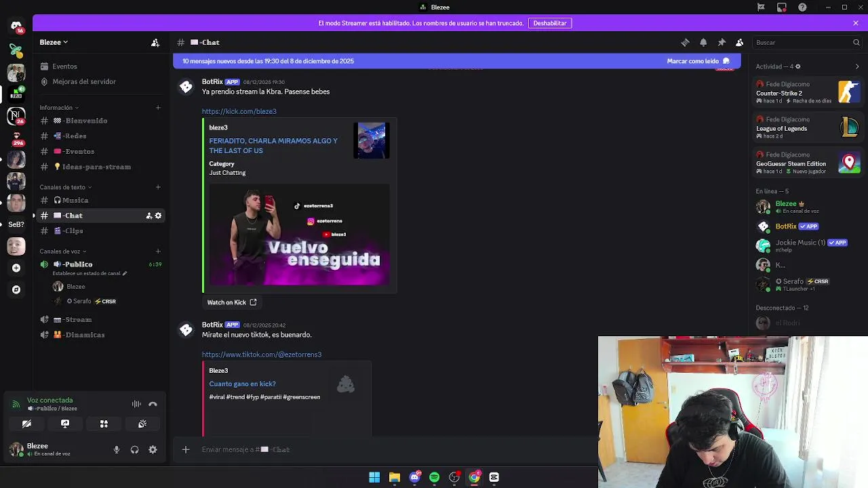Open the soundboard icon in voice panel
The image size is (868, 488).
click(142, 424)
